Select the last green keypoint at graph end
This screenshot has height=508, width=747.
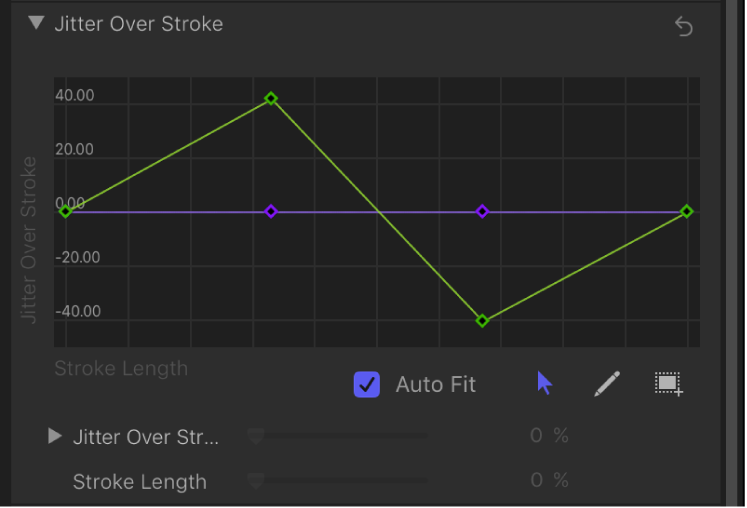pos(687,211)
